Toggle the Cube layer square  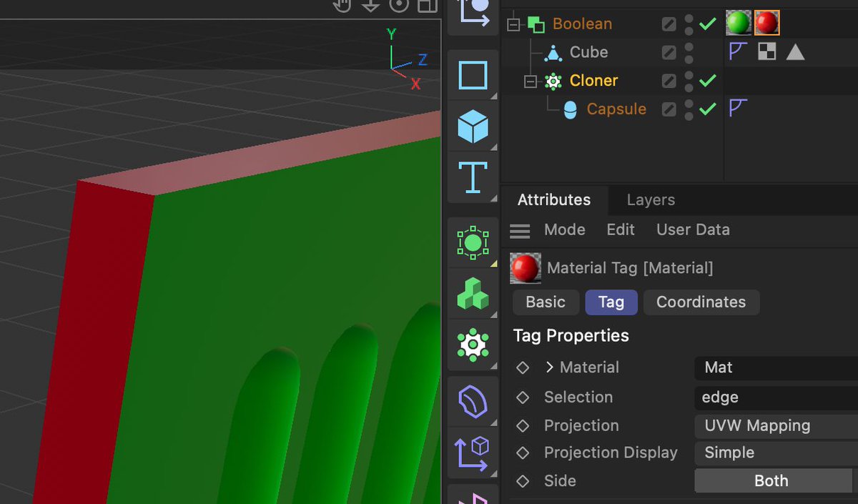[x=669, y=52]
